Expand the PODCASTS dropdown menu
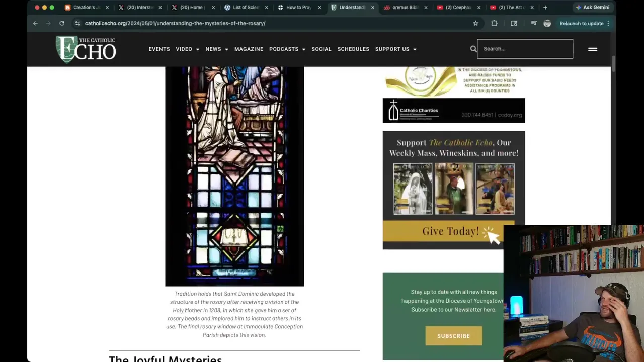 coord(287,49)
